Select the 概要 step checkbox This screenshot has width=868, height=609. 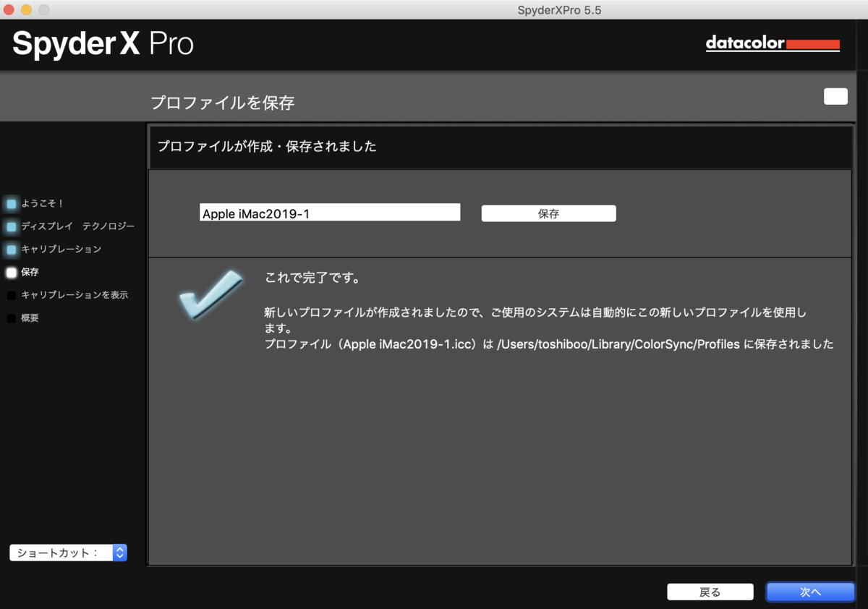(10, 318)
